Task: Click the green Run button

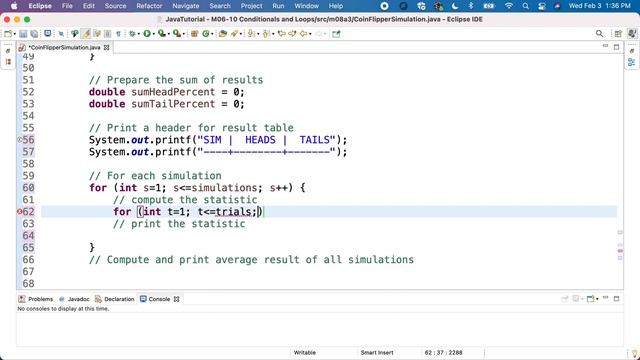Action: [x=147, y=34]
